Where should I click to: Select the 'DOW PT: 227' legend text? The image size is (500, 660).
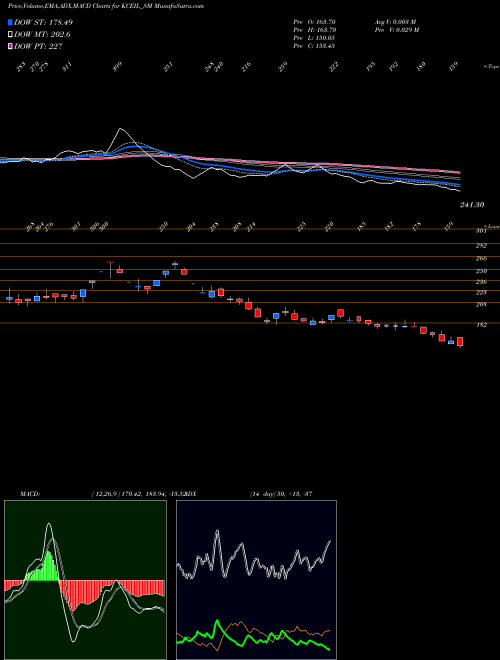click(38, 47)
